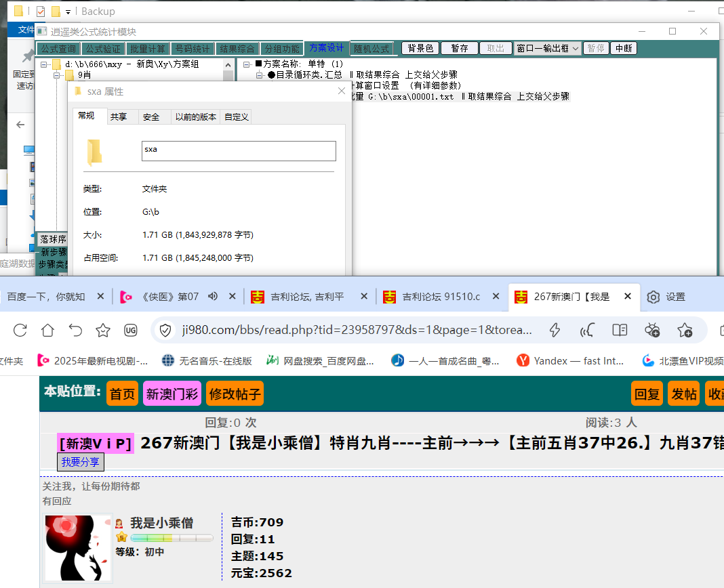Reload the page with the refresh icon
This screenshot has width=724, height=588.
click(x=20, y=330)
